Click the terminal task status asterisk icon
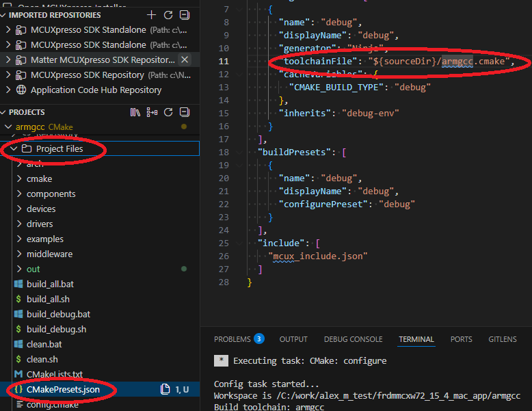Viewport: 532px width, 411px height. tap(221, 360)
